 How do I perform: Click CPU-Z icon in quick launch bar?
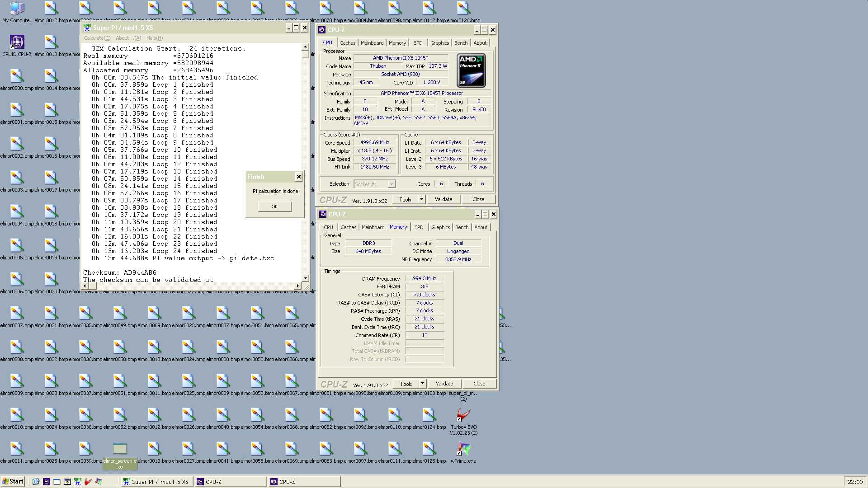tap(46, 482)
